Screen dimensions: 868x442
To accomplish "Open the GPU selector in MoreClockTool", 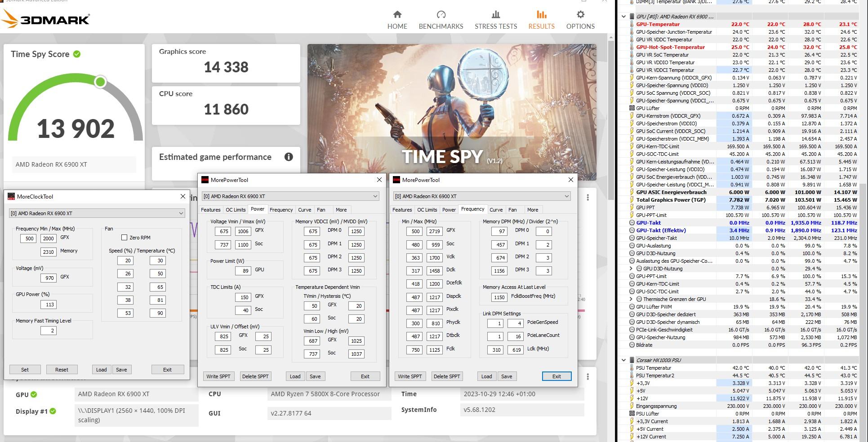I will point(97,213).
